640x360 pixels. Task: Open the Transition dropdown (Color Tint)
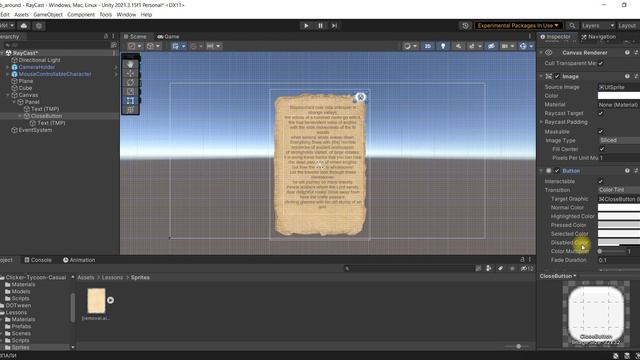(619, 190)
